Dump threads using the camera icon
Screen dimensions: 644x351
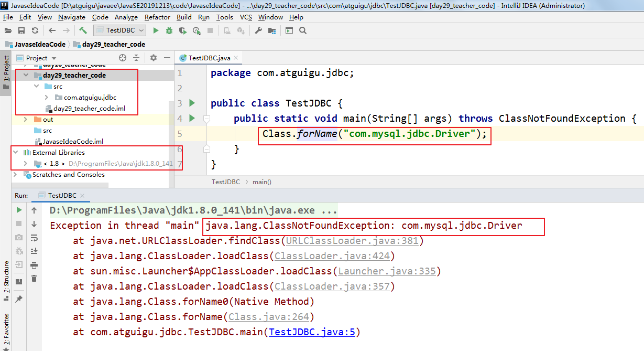[x=19, y=237]
